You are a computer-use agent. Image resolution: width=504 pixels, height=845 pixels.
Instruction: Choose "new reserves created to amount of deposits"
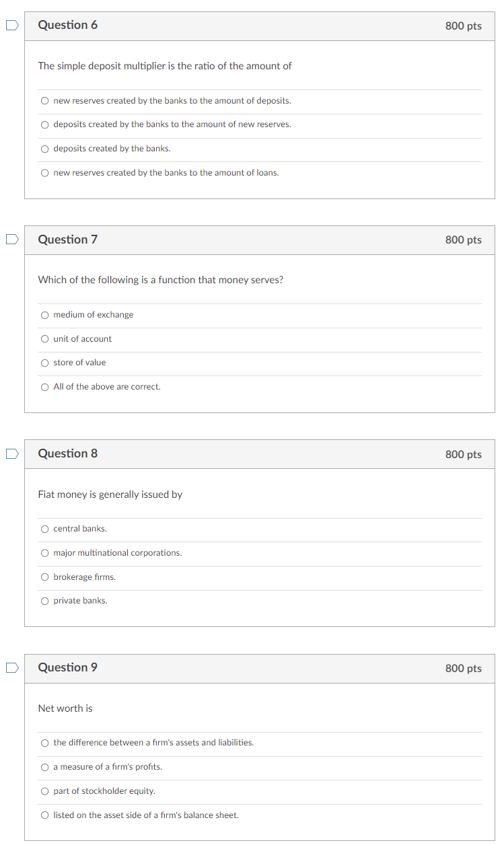pyautogui.click(x=44, y=100)
